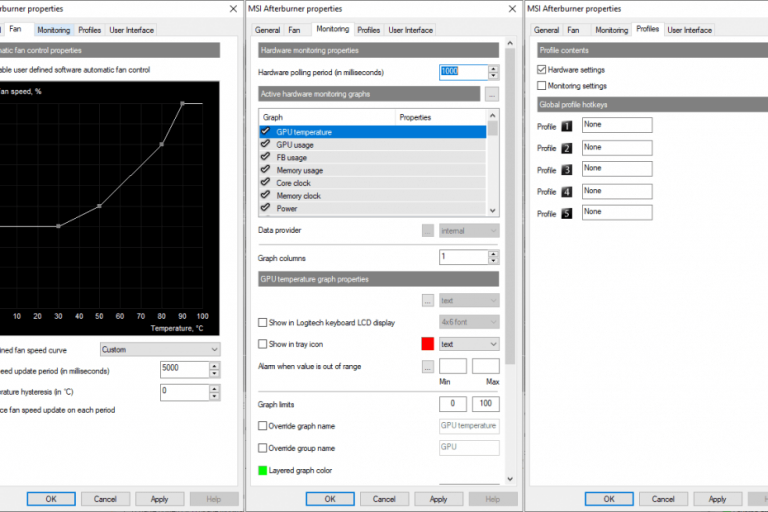Click the Alarm Min value field

(x=453, y=366)
